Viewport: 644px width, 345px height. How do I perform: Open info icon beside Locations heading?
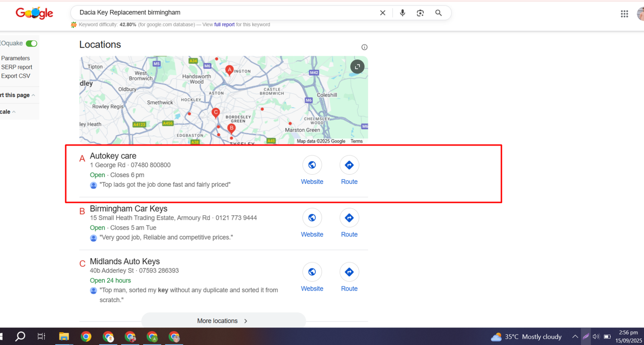[364, 47]
